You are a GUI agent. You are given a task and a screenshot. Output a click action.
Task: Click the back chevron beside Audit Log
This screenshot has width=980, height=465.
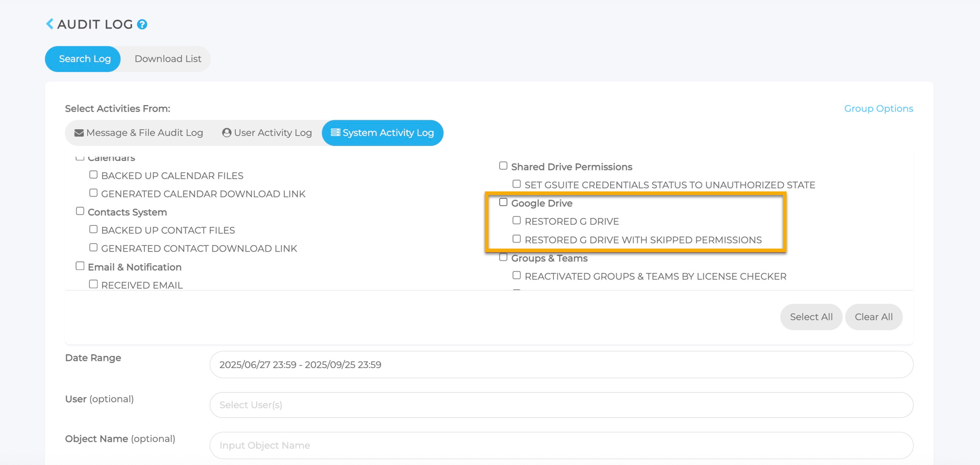coord(50,24)
